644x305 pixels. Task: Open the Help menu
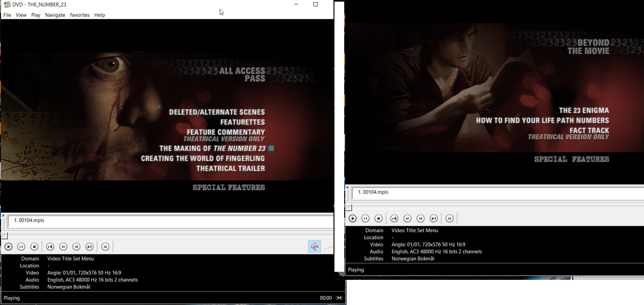pyautogui.click(x=100, y=15)
